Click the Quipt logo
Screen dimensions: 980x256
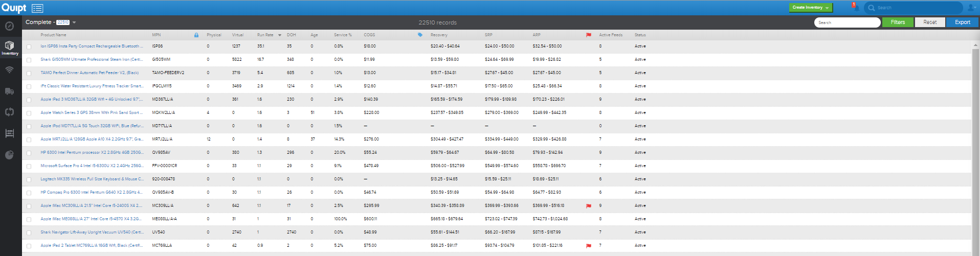[14, 8]
